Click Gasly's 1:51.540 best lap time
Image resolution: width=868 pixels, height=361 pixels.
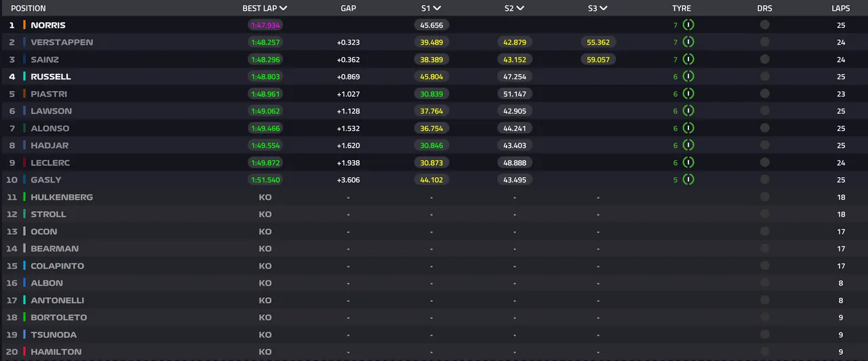click(265, 180)
